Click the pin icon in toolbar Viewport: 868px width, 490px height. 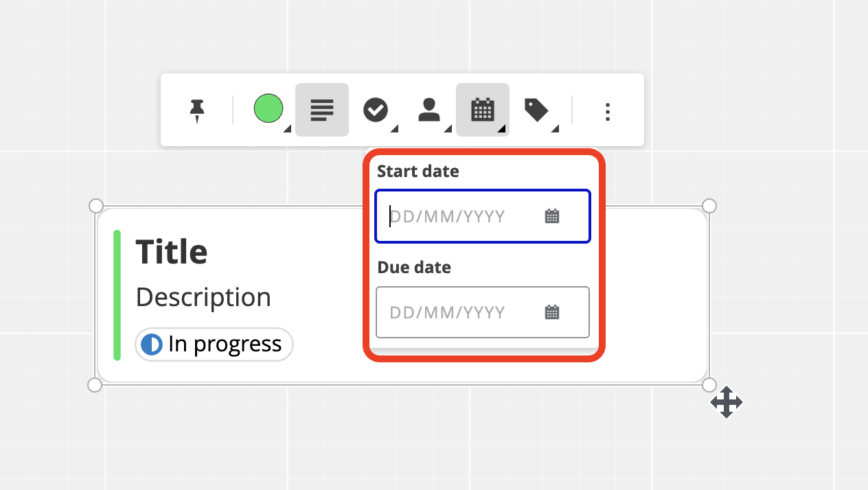tap(197, 110)
